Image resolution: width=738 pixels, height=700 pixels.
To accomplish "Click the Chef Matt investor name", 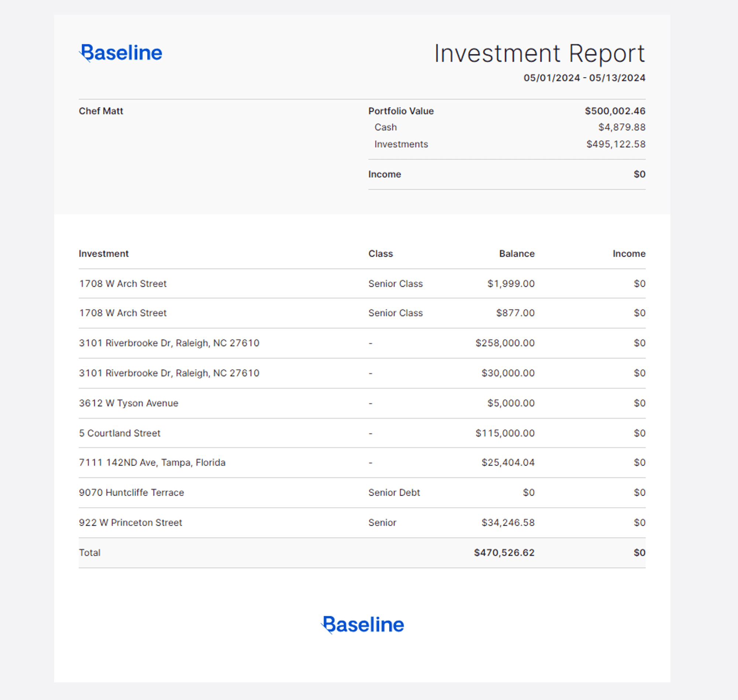I will pyautogui.click(x=101, y=111).
